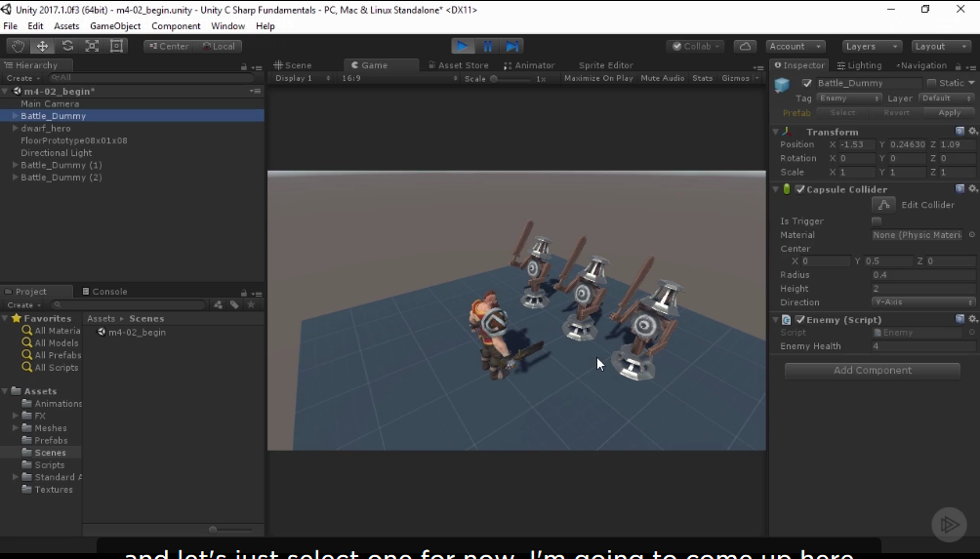Open the Component menu
The height and width of the screenshot is (559, 980).
(176, 26)
